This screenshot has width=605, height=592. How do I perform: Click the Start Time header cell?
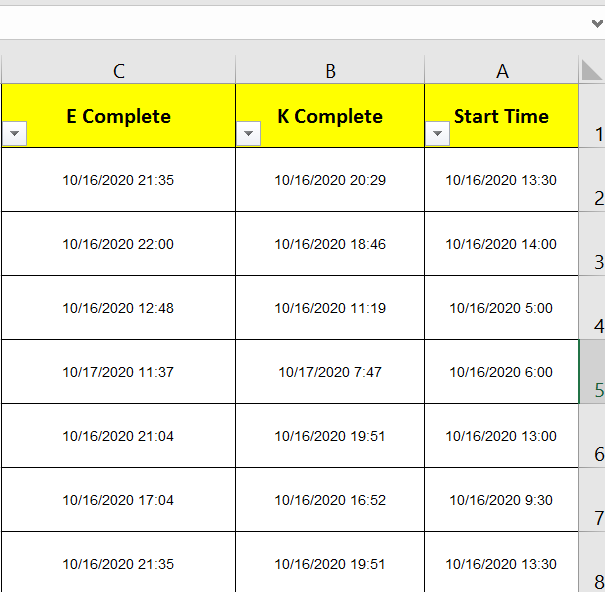point(502,116)
